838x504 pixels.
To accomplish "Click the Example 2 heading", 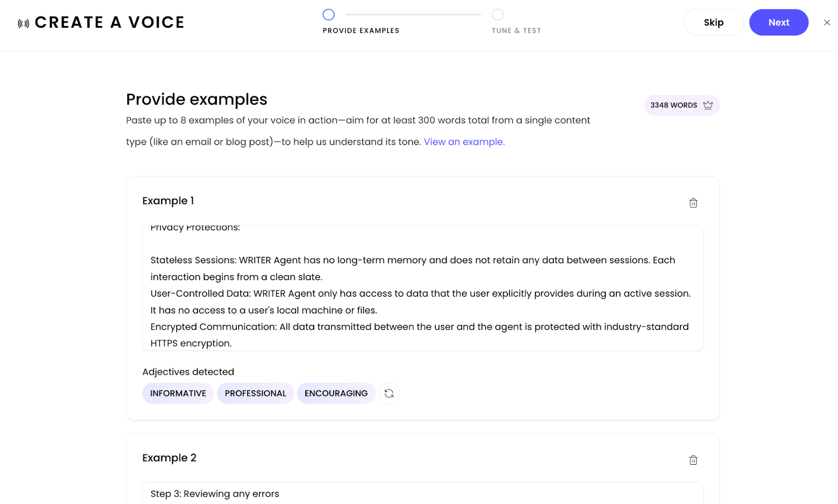I will [x=169, y=458].
